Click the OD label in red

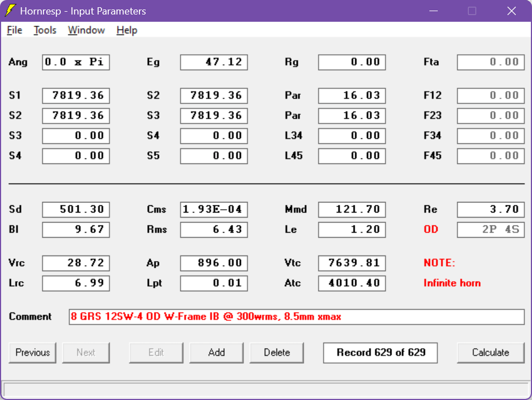(431, 229)
